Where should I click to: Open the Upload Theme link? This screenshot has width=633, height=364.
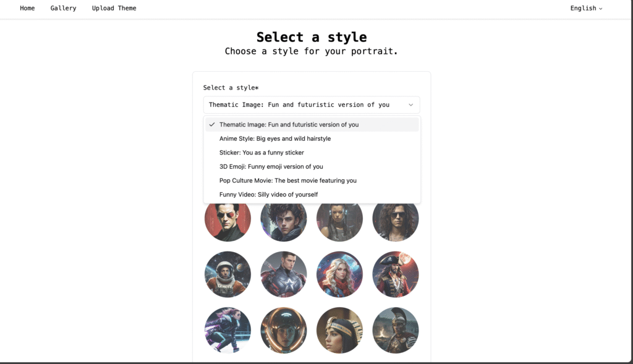[x=114, y=8]
